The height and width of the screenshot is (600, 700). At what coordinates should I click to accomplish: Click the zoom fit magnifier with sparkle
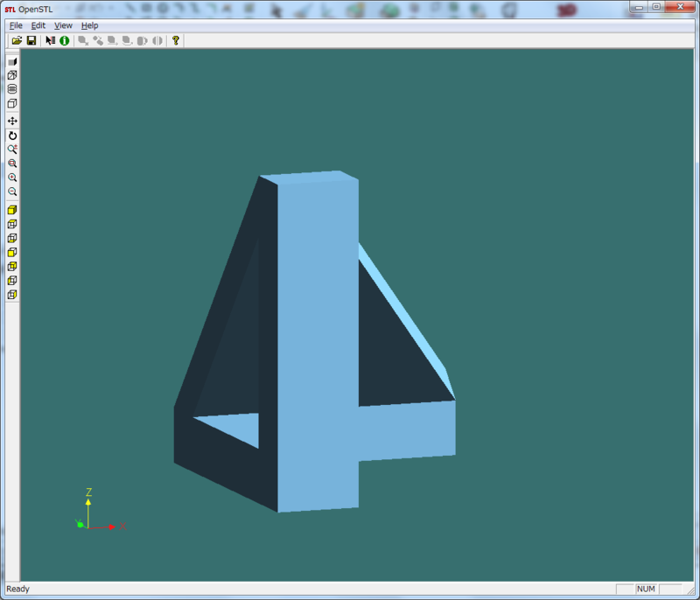pos(12,149)
